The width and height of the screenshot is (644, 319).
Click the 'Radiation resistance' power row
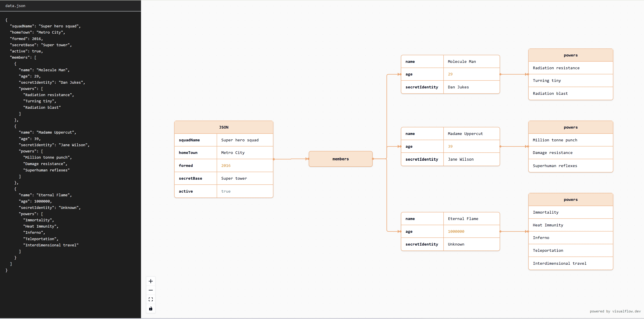[x=570, y=68]
